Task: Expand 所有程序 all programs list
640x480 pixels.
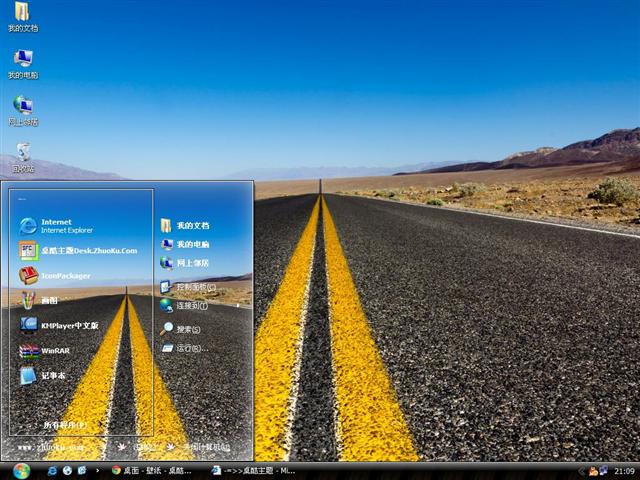Action: (65, 425)
